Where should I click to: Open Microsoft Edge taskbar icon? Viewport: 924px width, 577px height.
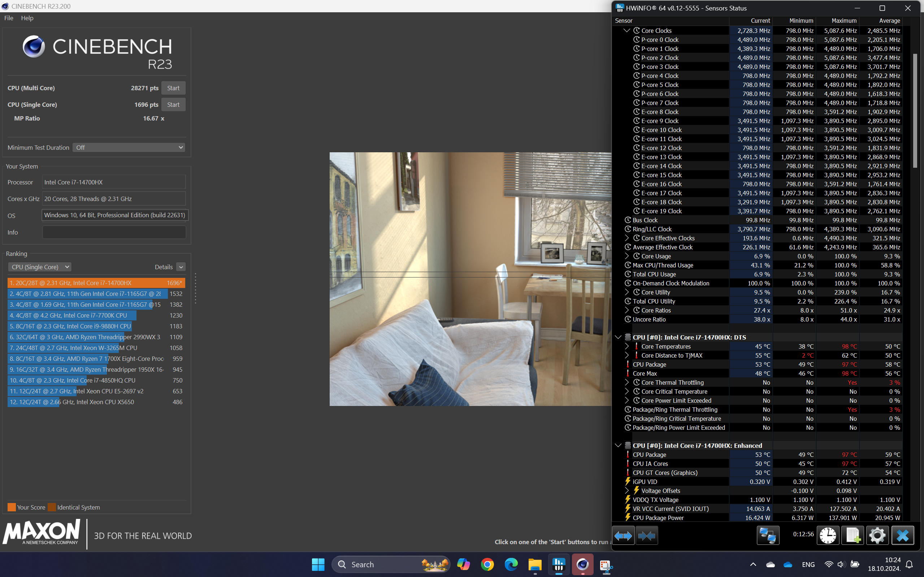(511, 564)
